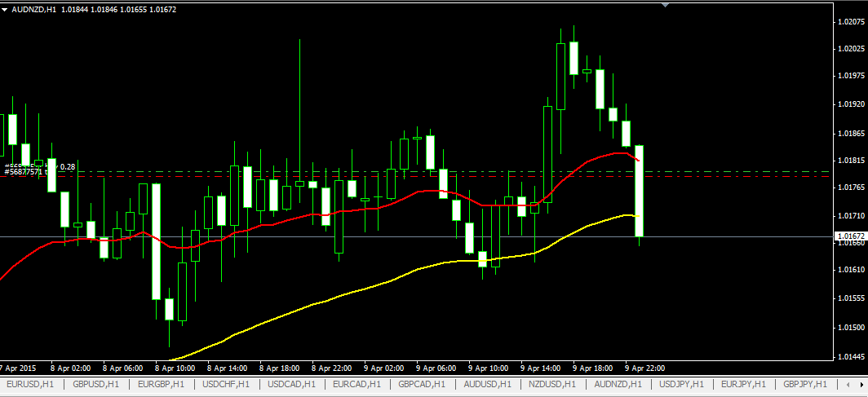868x397 pixels.
Task: Click the chart shift marker on top edge
Action: pos(666,4)
